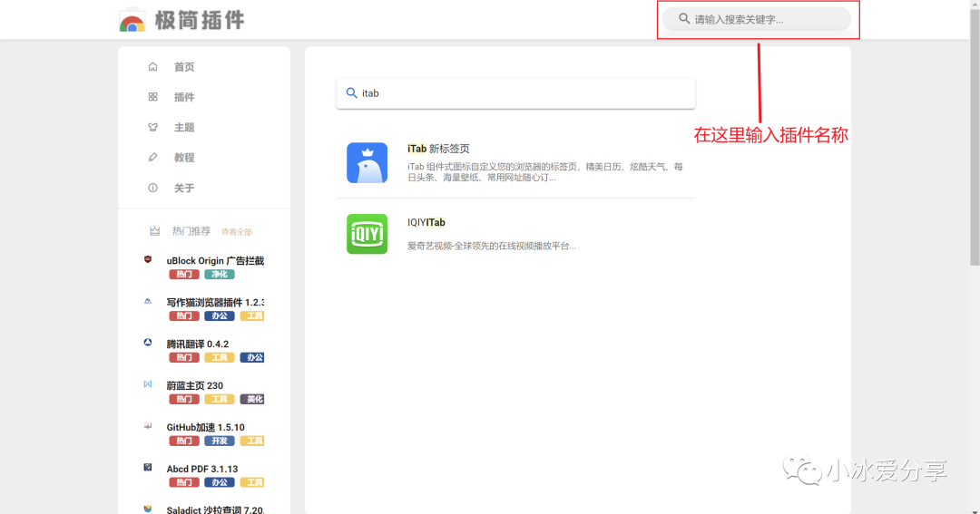This screenshot has height=514, width=980.
Task: Click the 查看全部 link
Action: point(236,232)
